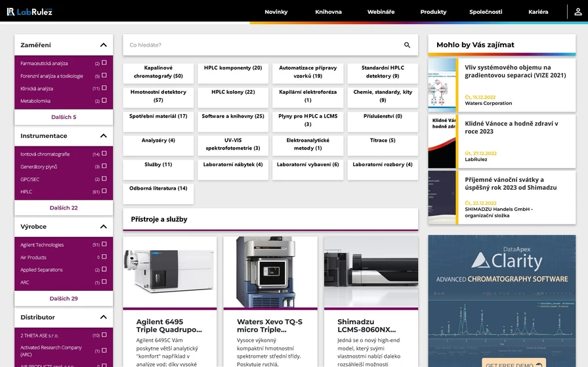Screen dimensions: 588x367
Task: Check the Air Products manufacturer checkbox
Action: [x=104, y=257]
